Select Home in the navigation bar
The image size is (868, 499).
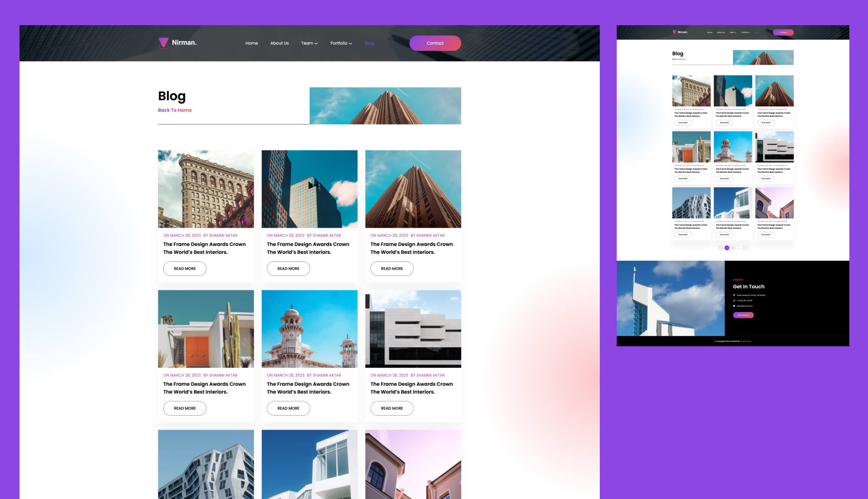[252, 43]
